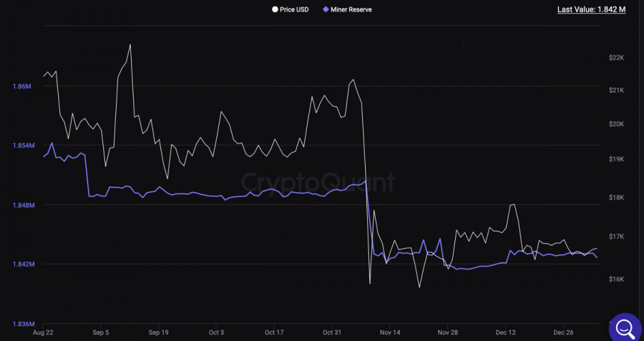Click the Oct 17 date label
The height and width of the screenshot is (341, 644).
click(274, 332)
